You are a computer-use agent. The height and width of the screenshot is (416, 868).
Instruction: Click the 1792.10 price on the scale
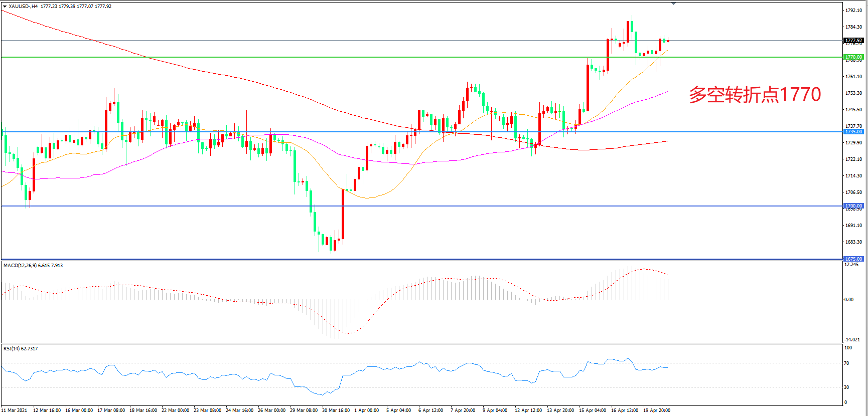tap(853, 11)
